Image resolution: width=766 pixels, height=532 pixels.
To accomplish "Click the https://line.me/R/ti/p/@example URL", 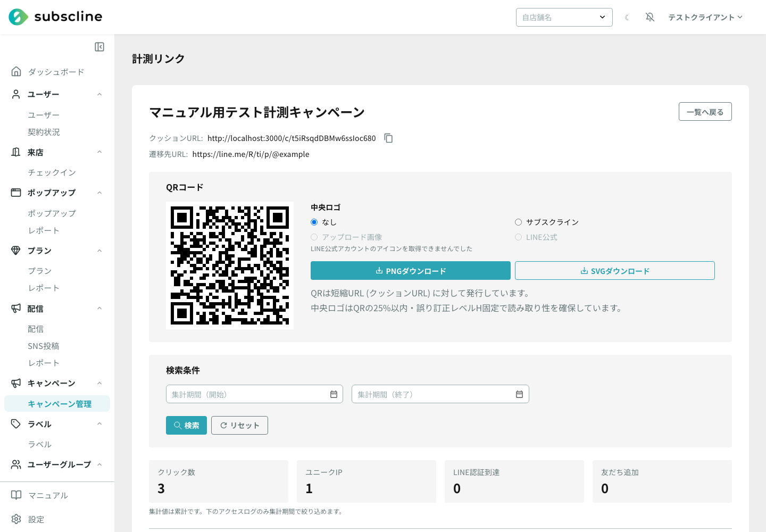I will tap(251, 154).
